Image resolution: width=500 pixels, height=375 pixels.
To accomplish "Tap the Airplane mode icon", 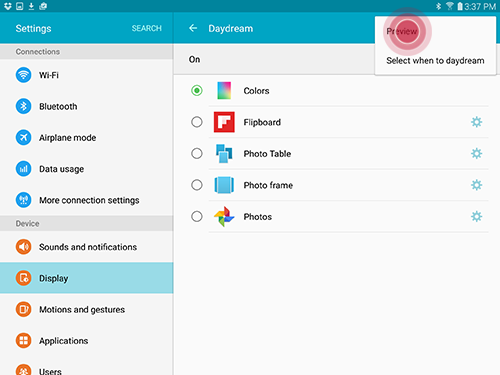I will click(23, 137).
